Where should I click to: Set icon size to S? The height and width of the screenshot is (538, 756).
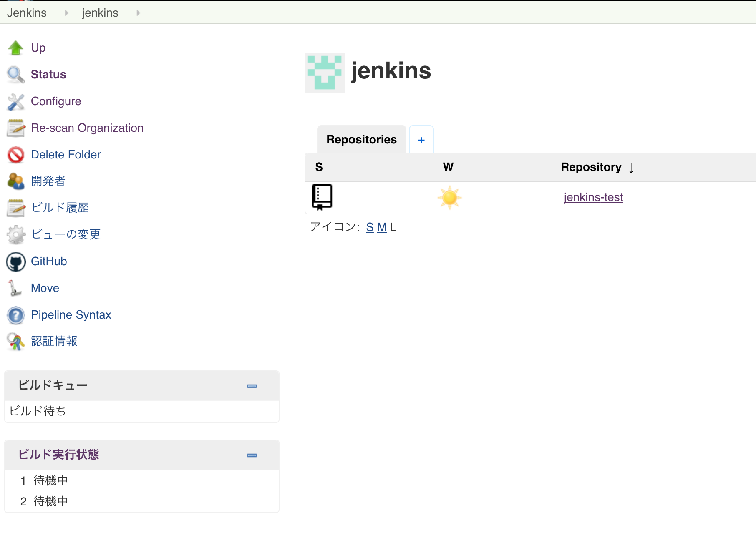(369, 227)
